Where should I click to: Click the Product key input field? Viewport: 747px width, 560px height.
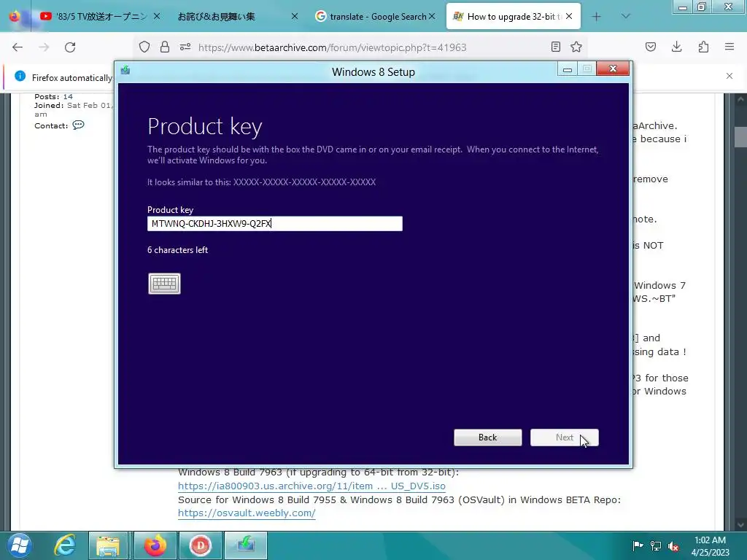(275, 224)
